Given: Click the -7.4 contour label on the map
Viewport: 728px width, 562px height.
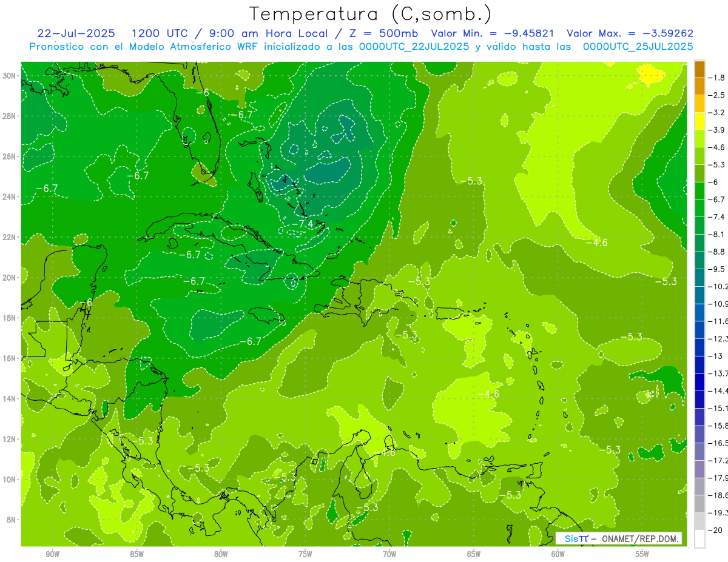Looking at the screenshot, I should tap(303, 224).
